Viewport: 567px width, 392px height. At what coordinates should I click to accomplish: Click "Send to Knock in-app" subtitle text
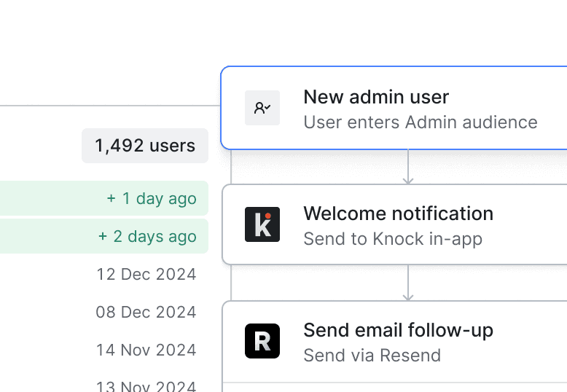tap(393, 239)
